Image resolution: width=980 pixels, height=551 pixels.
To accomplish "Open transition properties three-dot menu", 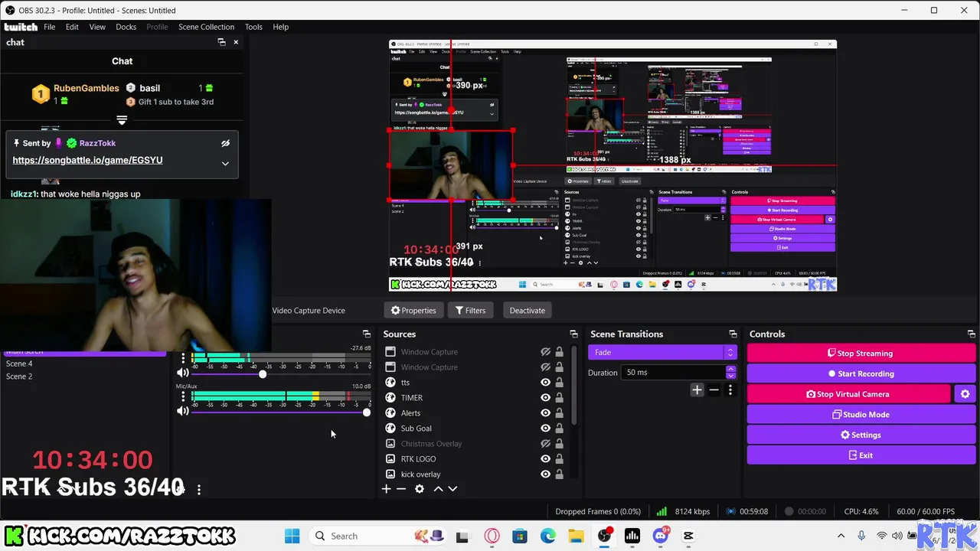I will (730, 390).
